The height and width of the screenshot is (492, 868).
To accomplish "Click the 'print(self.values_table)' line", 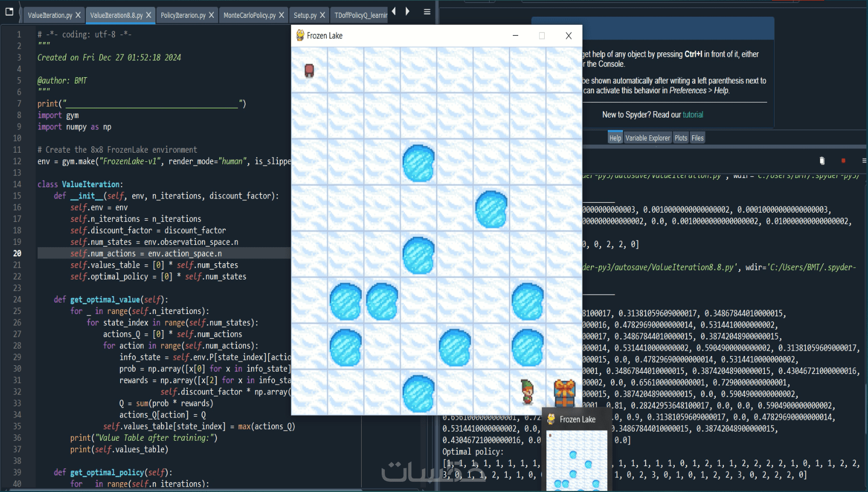I will (119, 449).
